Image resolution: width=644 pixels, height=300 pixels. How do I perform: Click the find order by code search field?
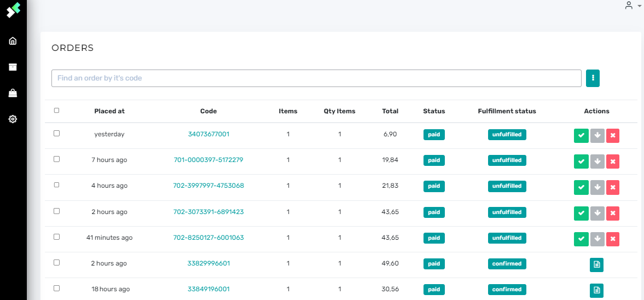pos(316,78)
